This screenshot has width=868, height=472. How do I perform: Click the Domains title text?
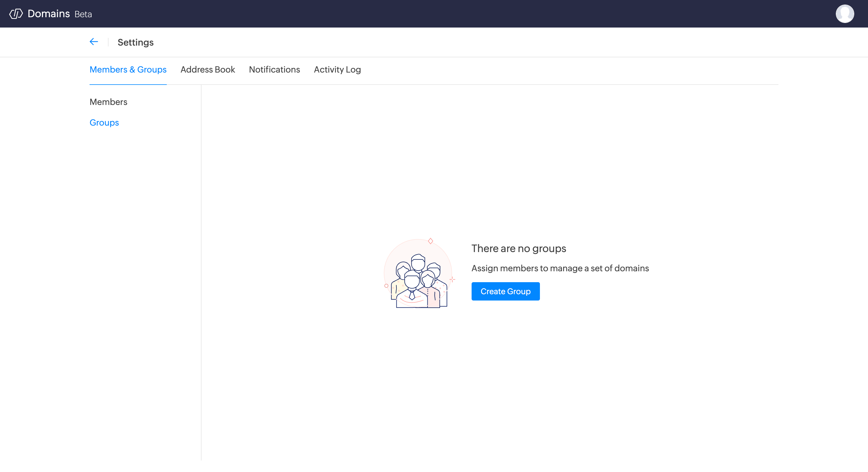(49, 14)
